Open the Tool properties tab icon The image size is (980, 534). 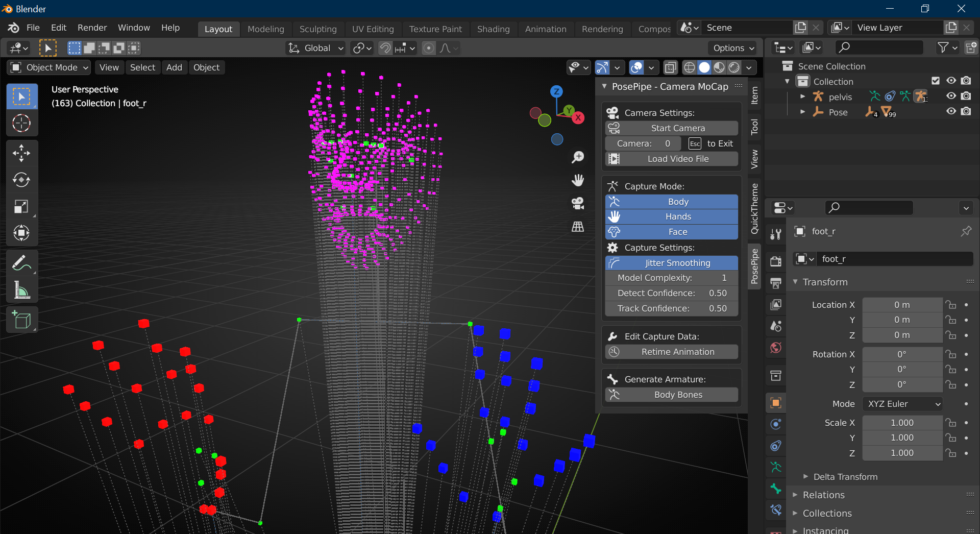tap(776, 234)
